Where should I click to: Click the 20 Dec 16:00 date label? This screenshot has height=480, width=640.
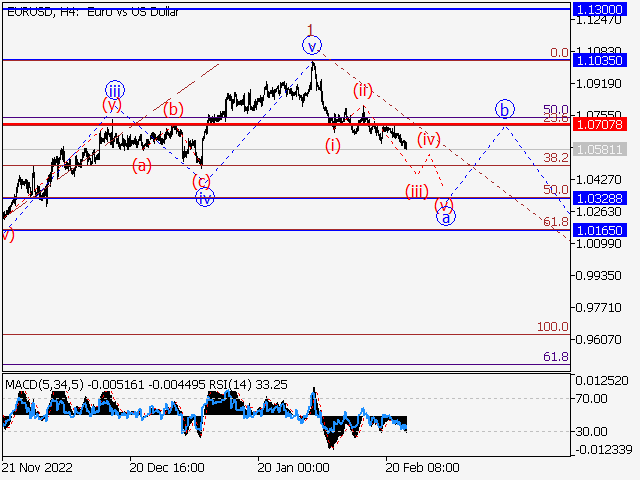[167, 467]
